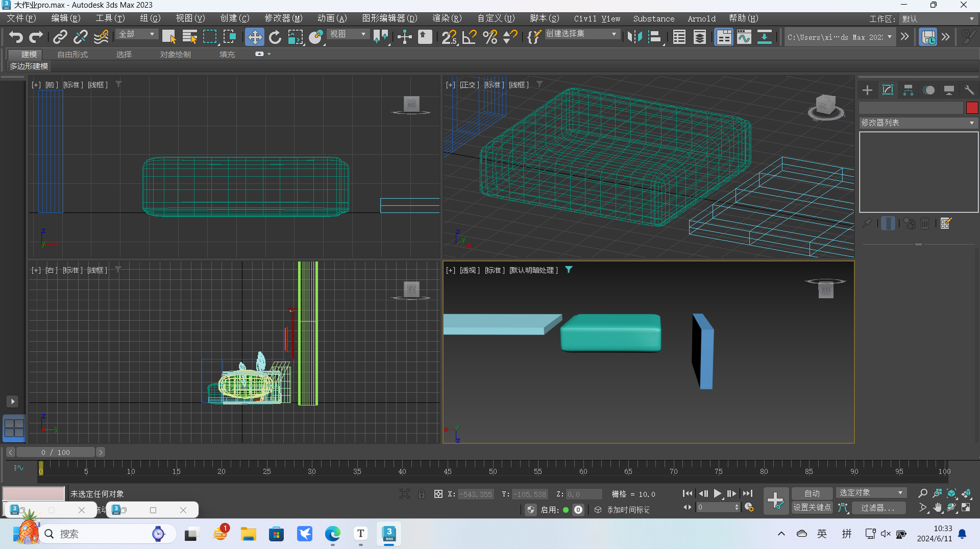Activate the Rotate tool

pos(275,37)
